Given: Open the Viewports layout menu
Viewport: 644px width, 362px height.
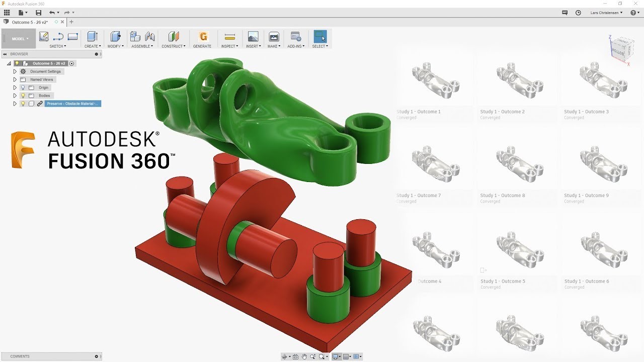Looking at the screenshot, I should (357, 356).
